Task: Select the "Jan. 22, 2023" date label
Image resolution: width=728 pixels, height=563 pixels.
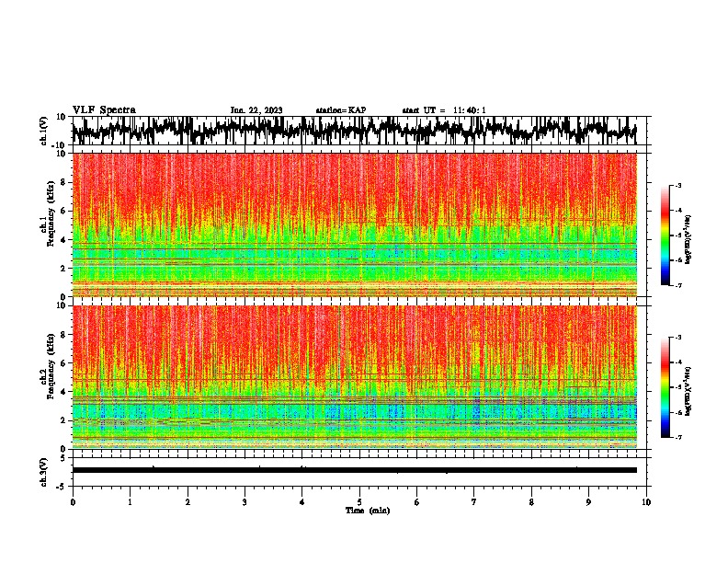Action: click(256, 110)
